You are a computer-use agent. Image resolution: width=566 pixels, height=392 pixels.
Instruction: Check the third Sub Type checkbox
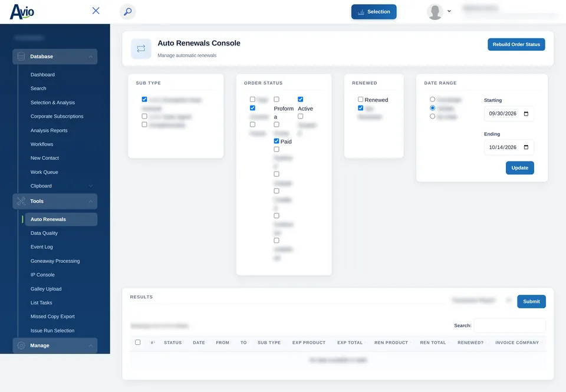pos(144,124)
